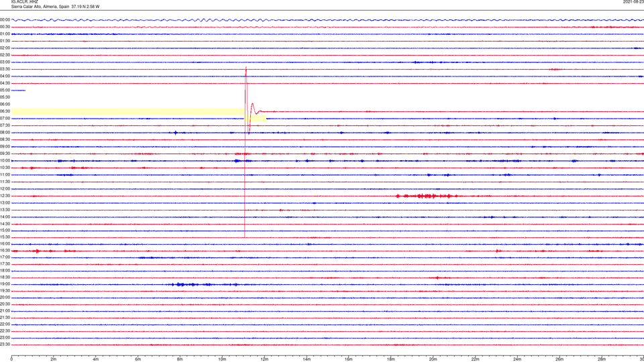Click the 17:00 time label
This screenshot has height=362, width=644.
point(5,257)
